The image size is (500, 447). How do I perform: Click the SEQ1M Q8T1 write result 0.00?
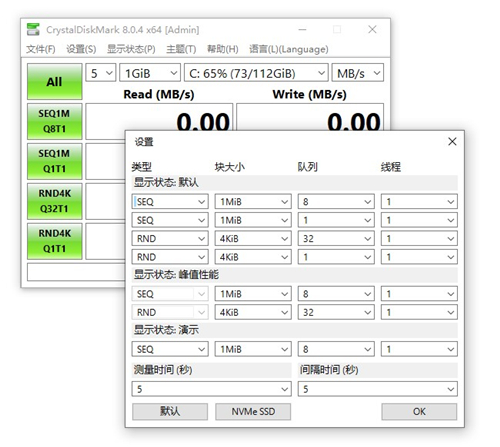pyautogui.click(x=310, y=117)
